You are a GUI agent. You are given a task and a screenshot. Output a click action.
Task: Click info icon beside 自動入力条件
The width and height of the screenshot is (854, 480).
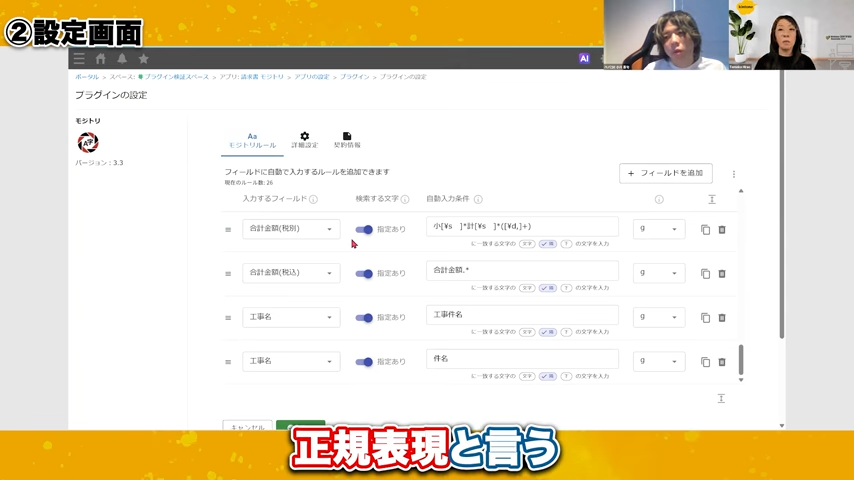coord(478,199)
